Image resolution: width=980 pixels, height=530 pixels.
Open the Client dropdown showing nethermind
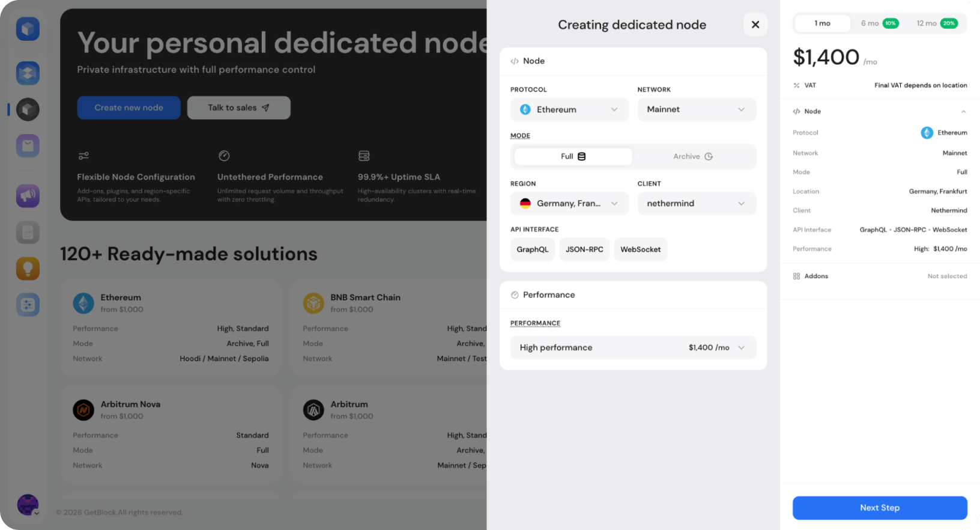pos(697,203)
